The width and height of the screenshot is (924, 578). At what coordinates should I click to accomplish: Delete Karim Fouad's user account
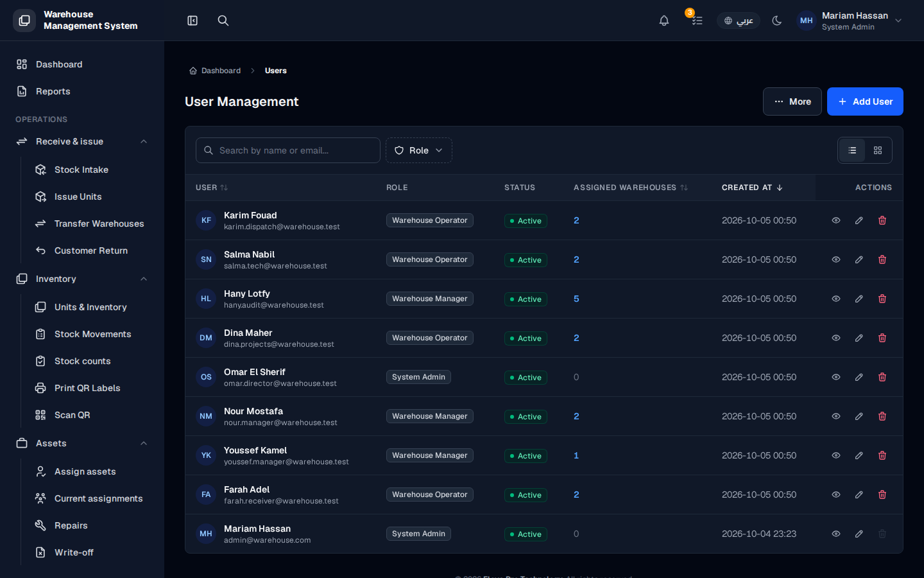pos(882,220)
